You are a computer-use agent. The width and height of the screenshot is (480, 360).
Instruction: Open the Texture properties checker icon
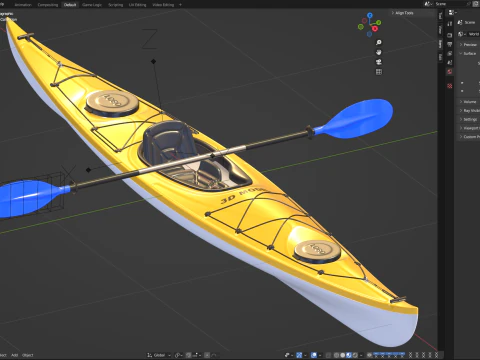point(450,86)
